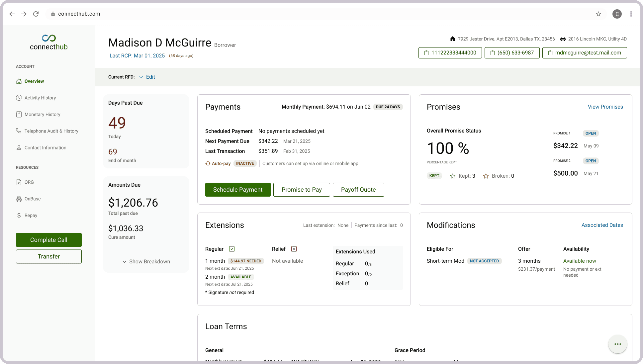The height and width of the screenshot is (364, 643).
Task: Copy the account number 111222333444000
Action: (450, 53)
